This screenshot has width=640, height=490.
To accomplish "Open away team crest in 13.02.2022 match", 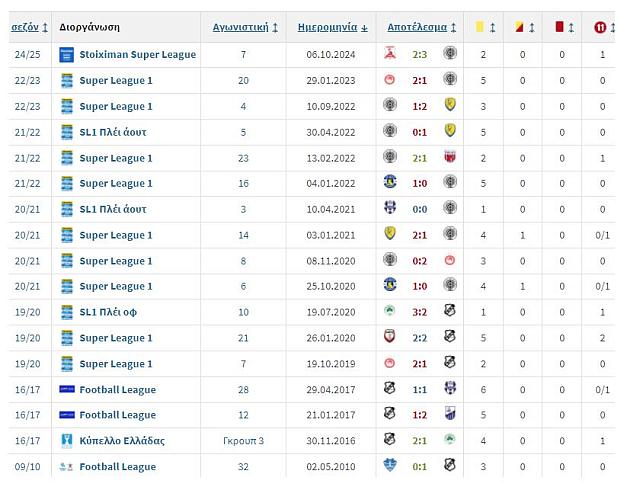I will pyautogui.click(x=450, y=157).
